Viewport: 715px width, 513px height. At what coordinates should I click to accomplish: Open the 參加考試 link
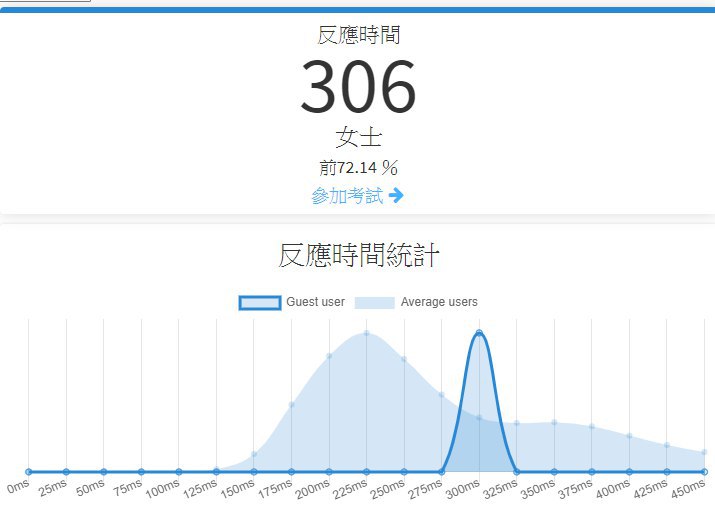coord(347,196)
